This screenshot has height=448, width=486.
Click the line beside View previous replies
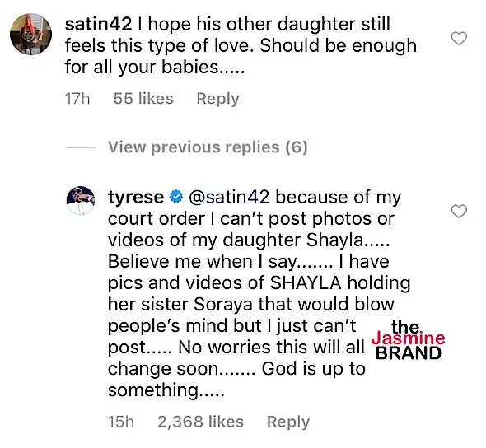pyautogui.click(x=80, y=147)
